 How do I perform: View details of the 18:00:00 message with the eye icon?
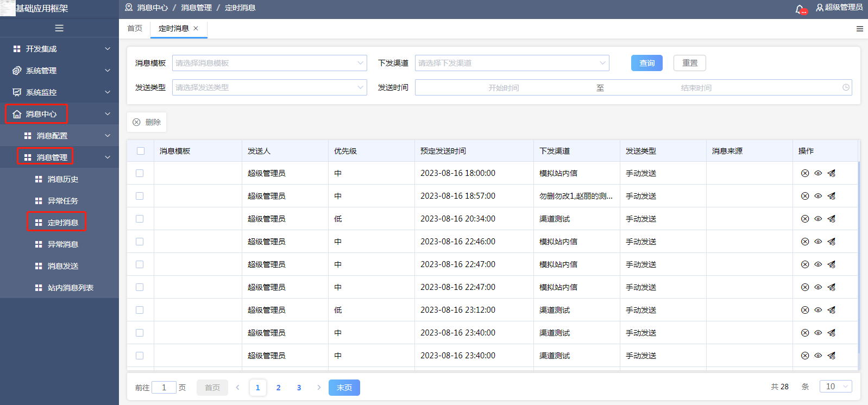tap(818, 173)
